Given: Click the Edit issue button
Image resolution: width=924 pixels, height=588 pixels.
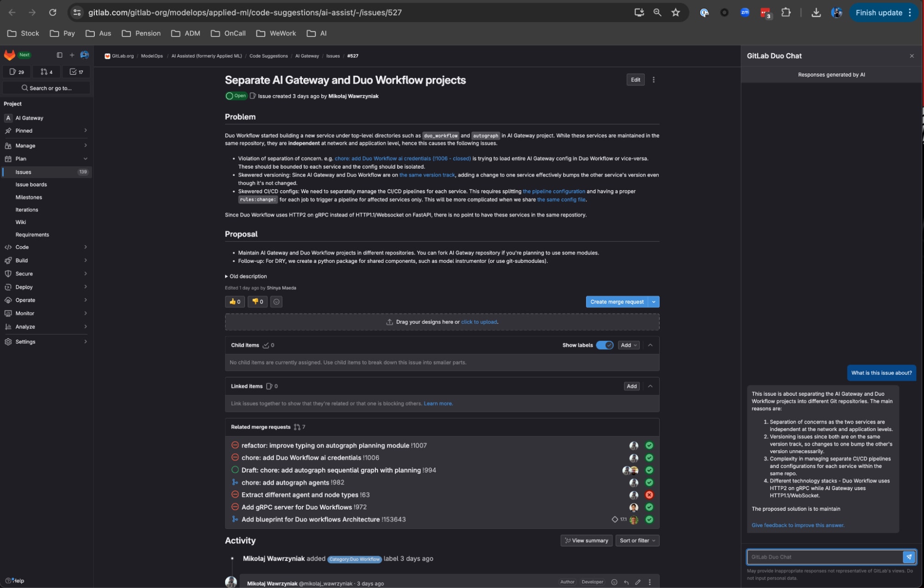Looking at the screenshot, I should click(x=636, y=80).
